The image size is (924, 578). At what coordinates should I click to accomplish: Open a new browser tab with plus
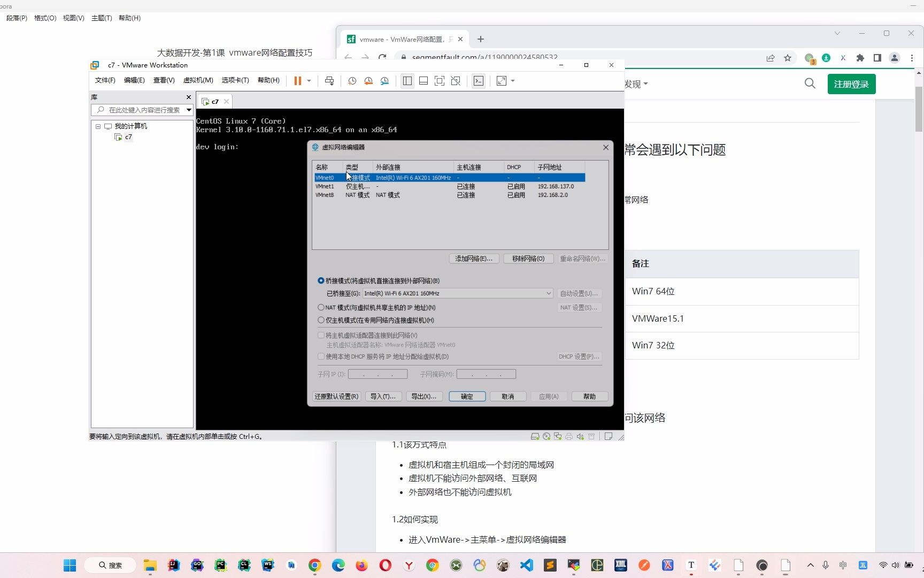pos(481,39)
